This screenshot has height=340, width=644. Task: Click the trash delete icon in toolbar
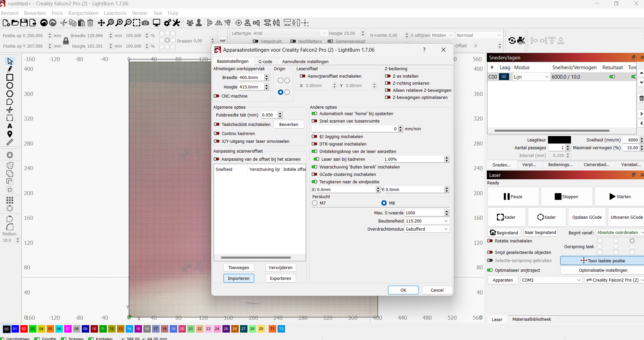click(90, 23)
